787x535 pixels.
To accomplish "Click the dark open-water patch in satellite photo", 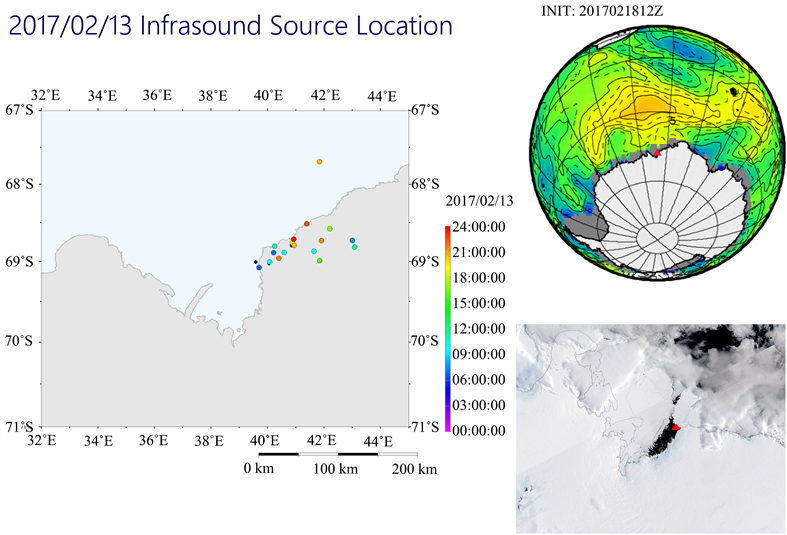I will pos(660,438).
